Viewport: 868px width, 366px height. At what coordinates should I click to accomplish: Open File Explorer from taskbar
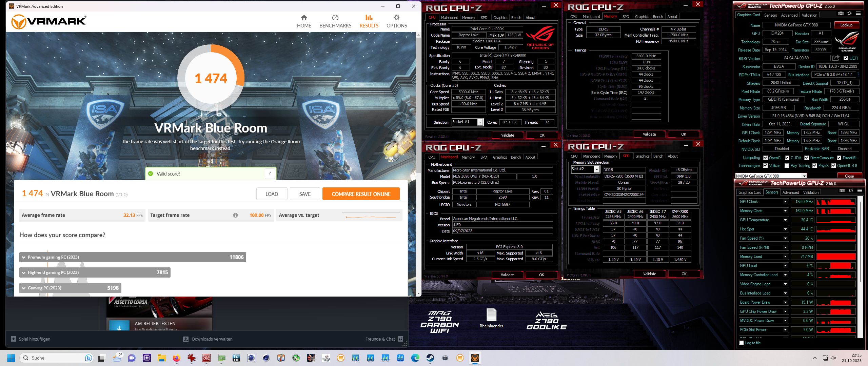click(161, 358)
